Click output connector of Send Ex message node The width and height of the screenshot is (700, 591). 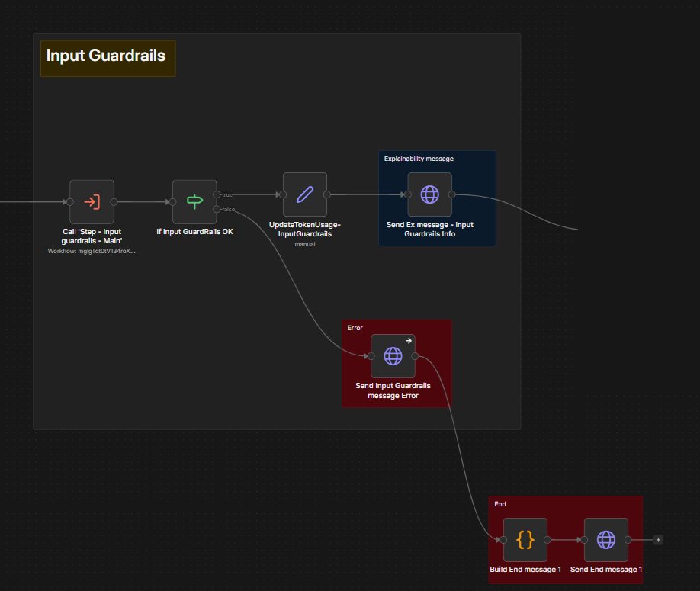coord(451,194)
